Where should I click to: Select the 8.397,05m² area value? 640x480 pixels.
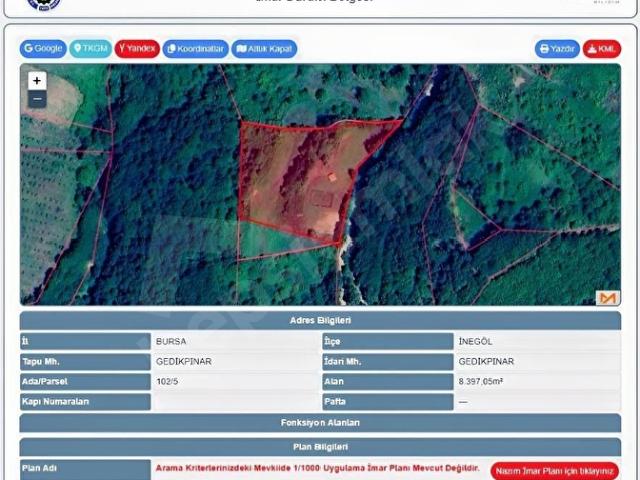(x=480, y=381)
